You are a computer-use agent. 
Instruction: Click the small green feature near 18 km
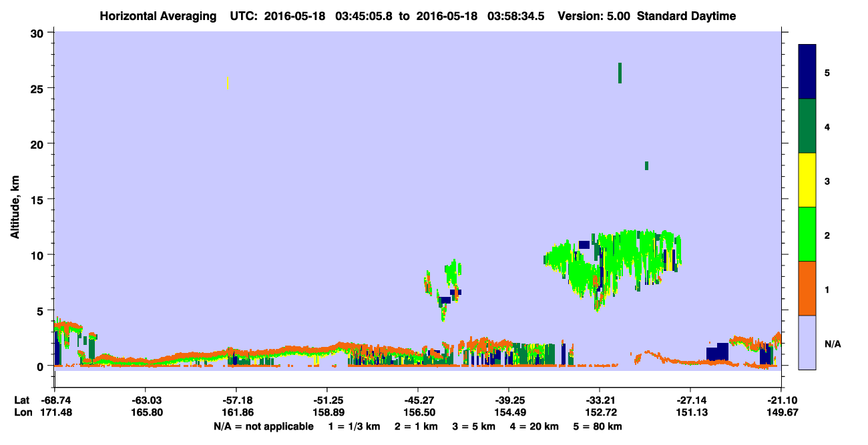tap(646, 165)
